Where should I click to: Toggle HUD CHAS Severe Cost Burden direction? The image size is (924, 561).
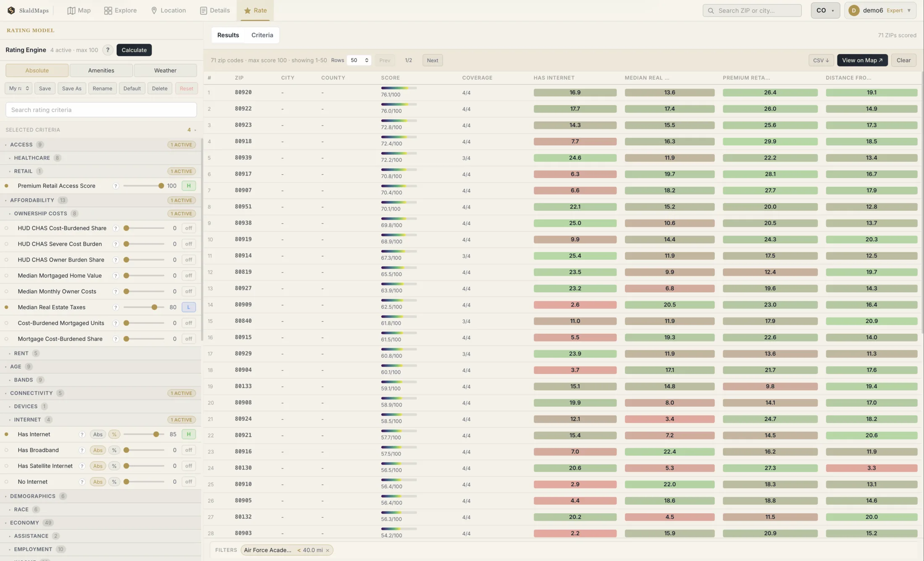[x=189, y=244]
